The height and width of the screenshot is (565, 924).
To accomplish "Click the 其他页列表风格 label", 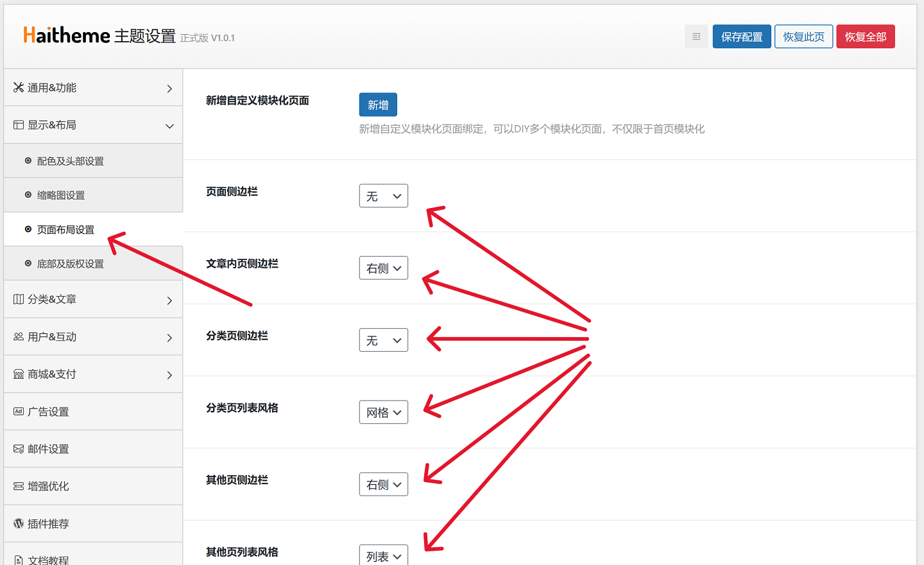I will (x=242, y=552).
